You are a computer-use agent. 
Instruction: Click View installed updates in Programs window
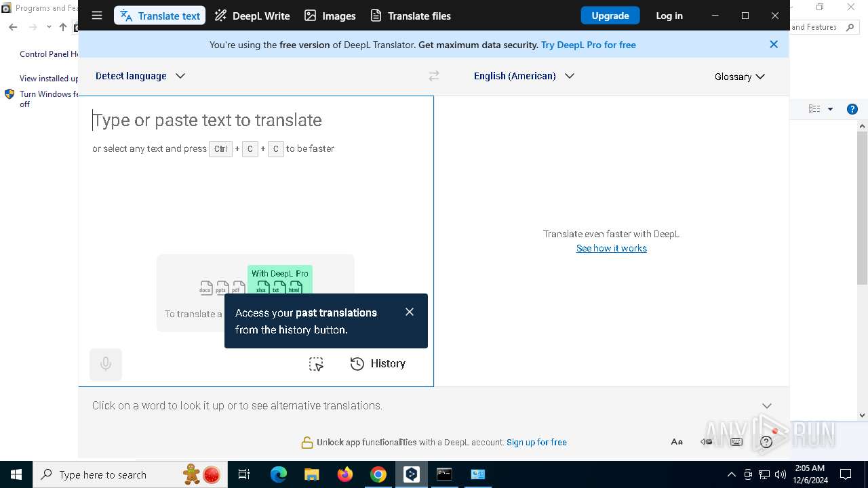49,79
